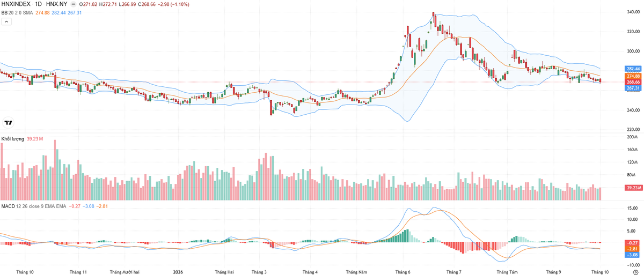The height and width of the screenshot is (275, 644).
Task: Open chart settings gear icon on time axis
Action: coord(635,272)
